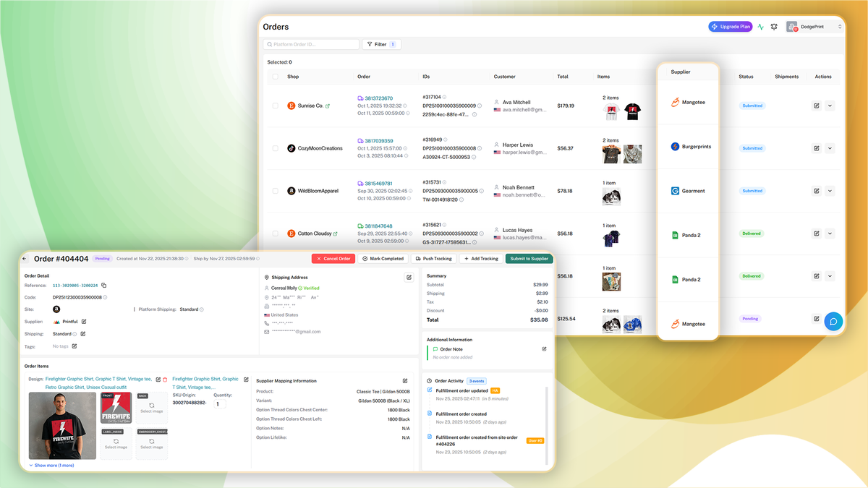868x488 pixels.
Task: Click the chat bubble icon at bottom right
Action: 833,321
